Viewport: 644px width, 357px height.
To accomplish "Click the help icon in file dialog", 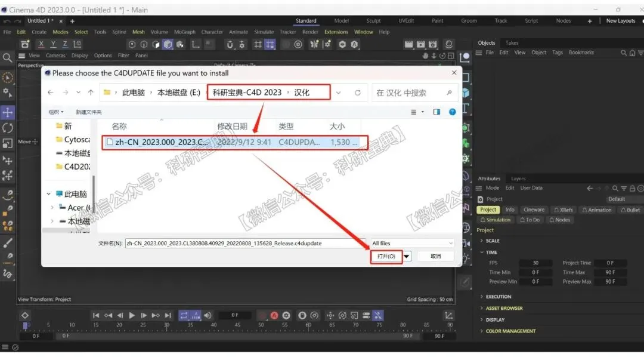I will coord(452,112).
